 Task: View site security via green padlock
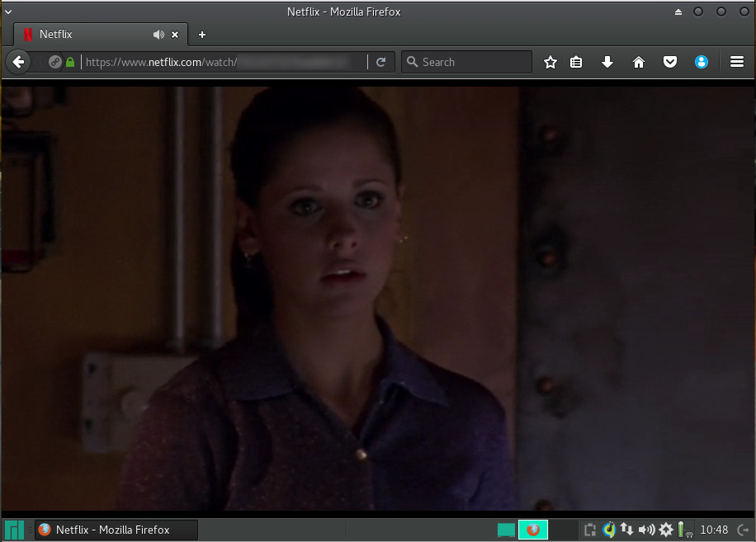pyautogui.click(x=70, y=62)
